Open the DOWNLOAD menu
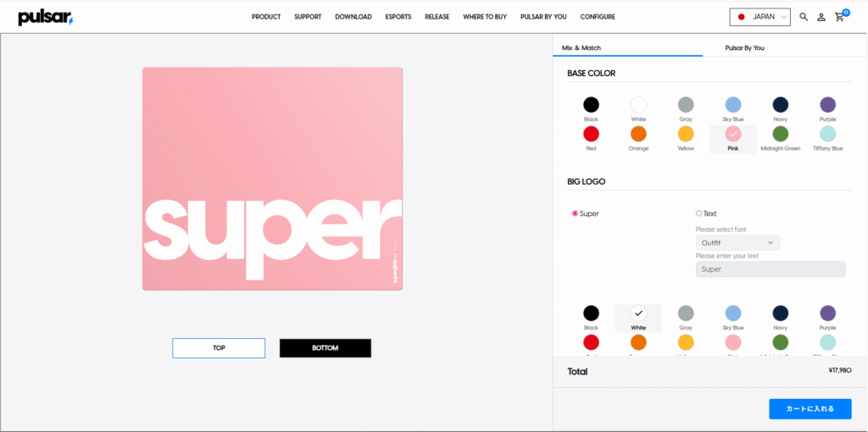Viewport: 868px width, 432px height. pos(353,17)
